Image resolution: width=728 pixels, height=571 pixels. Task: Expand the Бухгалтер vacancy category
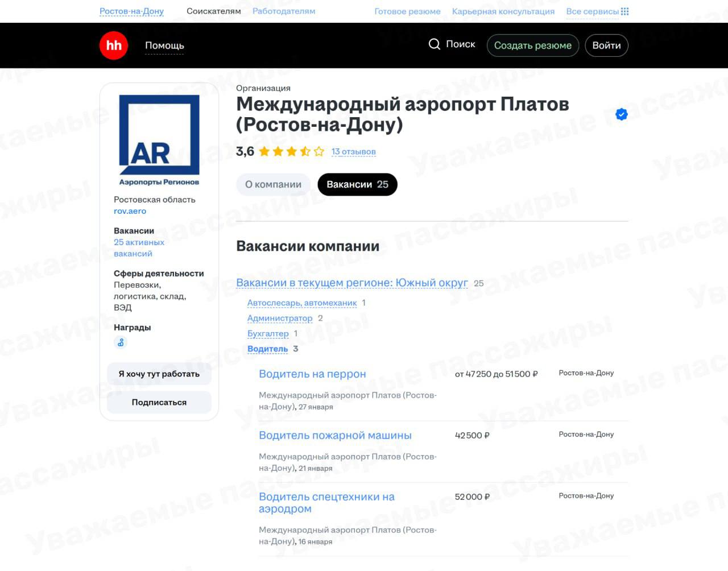tap(268, 334)
